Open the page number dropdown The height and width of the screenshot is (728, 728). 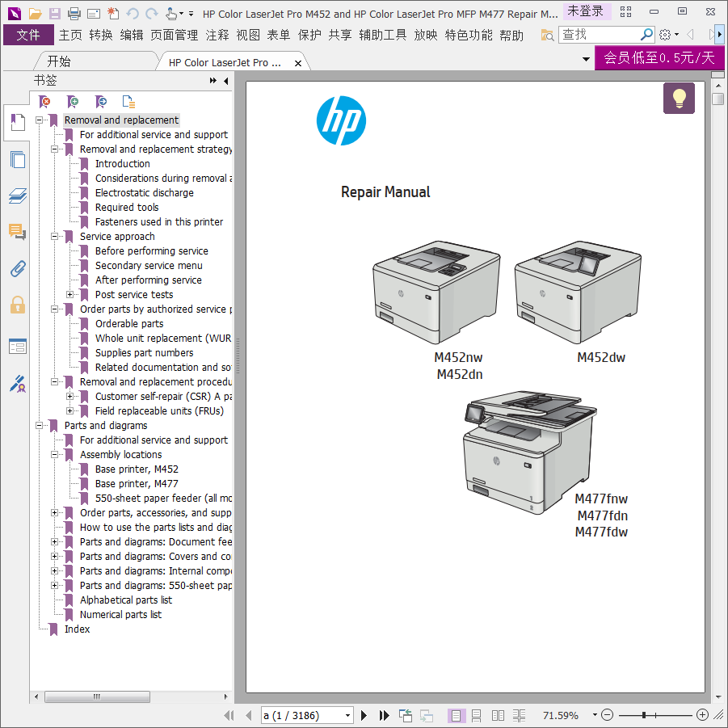347,715
